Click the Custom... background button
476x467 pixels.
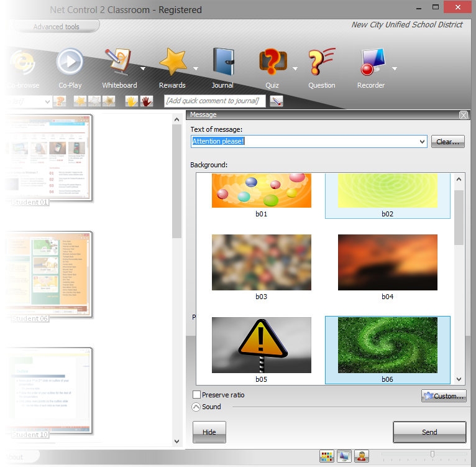coord(444,396)
